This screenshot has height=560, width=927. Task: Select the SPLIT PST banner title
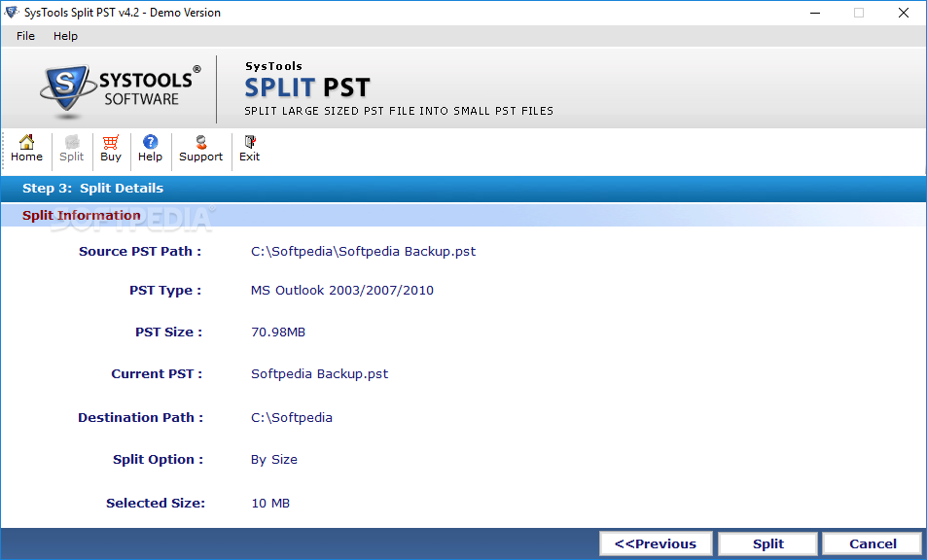[x=307, y=87]
